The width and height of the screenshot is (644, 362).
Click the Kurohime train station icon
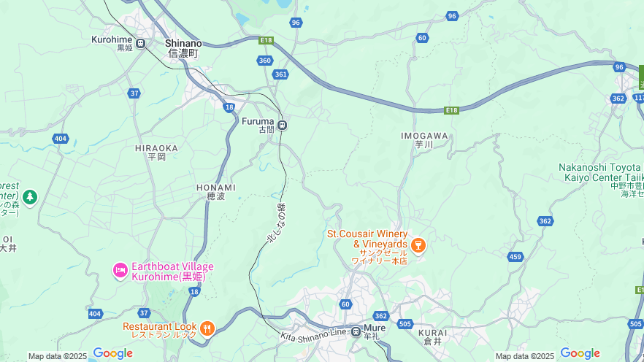point(140,43)
